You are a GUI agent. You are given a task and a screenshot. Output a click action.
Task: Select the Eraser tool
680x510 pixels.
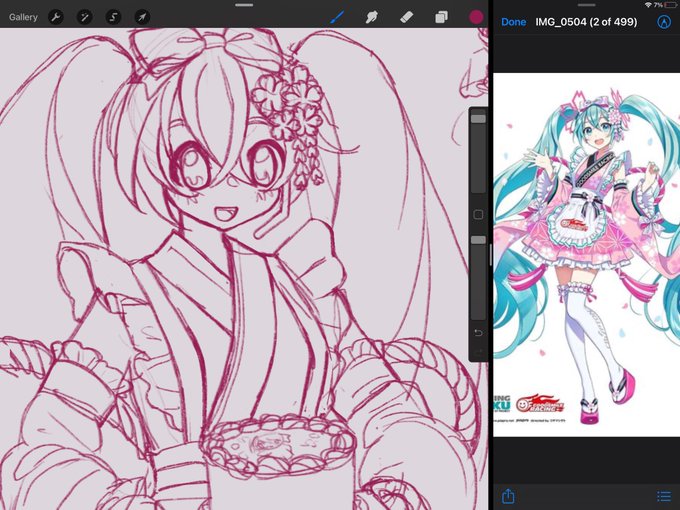click(x=406, y=17)
